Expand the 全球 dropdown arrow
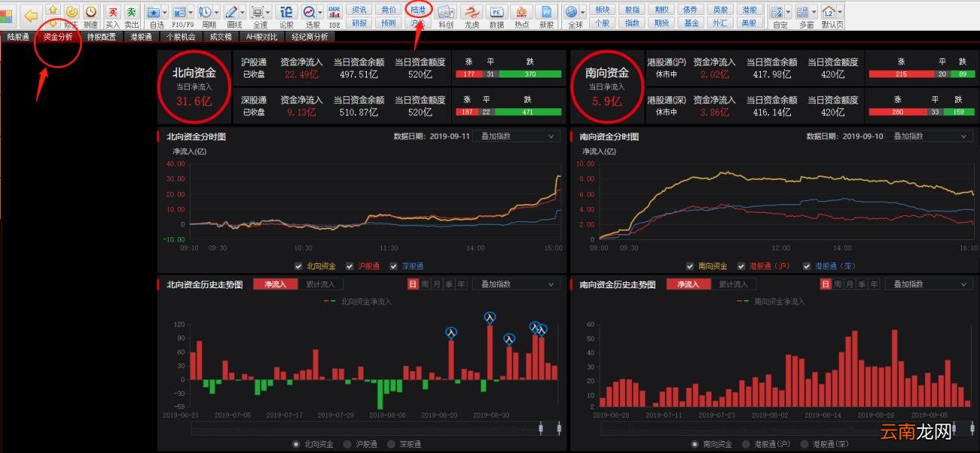The width and height of the screenshot is (980, 453). click(583, 12)
